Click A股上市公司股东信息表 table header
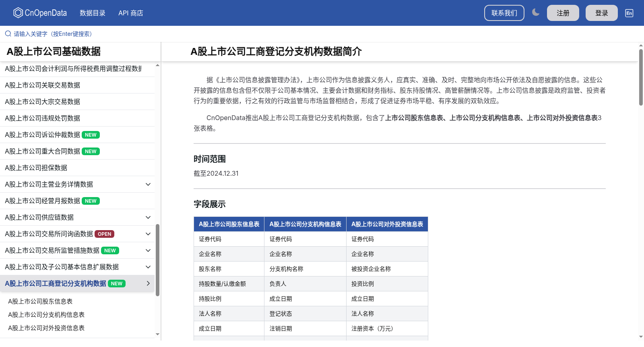Viewport: 644px width, 347px height. coord(229,224)
